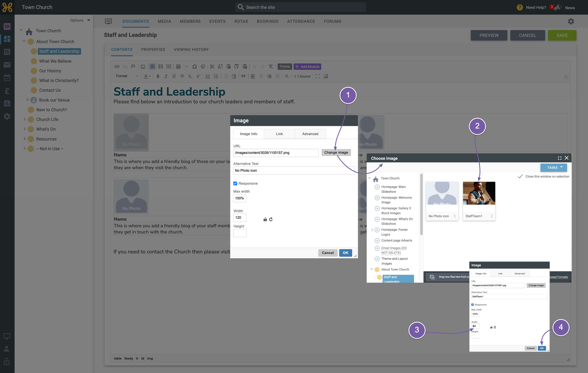Viewport: 588px width, 373px height.
Task: Collapse About Town Church in left tree
Action: click(x=24, y=41)
